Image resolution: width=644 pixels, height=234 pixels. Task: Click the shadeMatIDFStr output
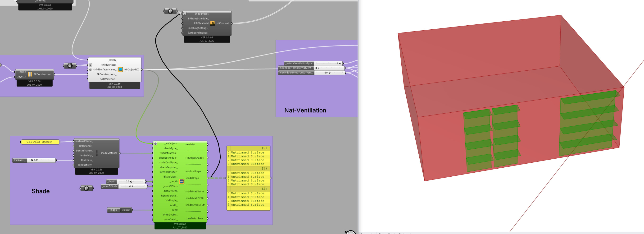point(195,198)
